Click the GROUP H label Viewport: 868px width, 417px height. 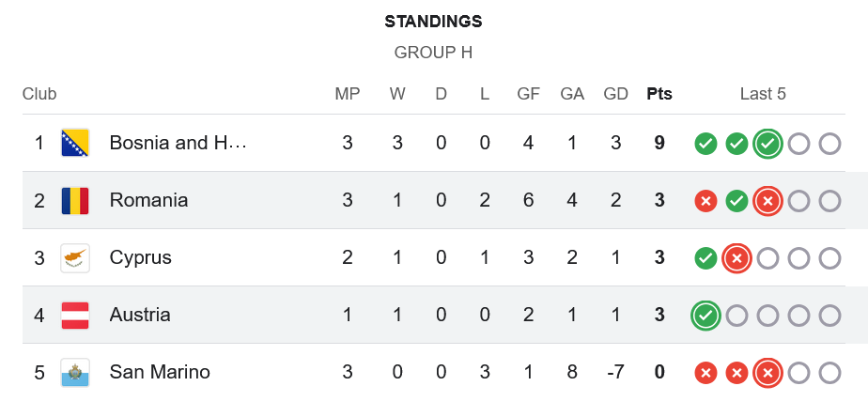[x=433, y=53]
